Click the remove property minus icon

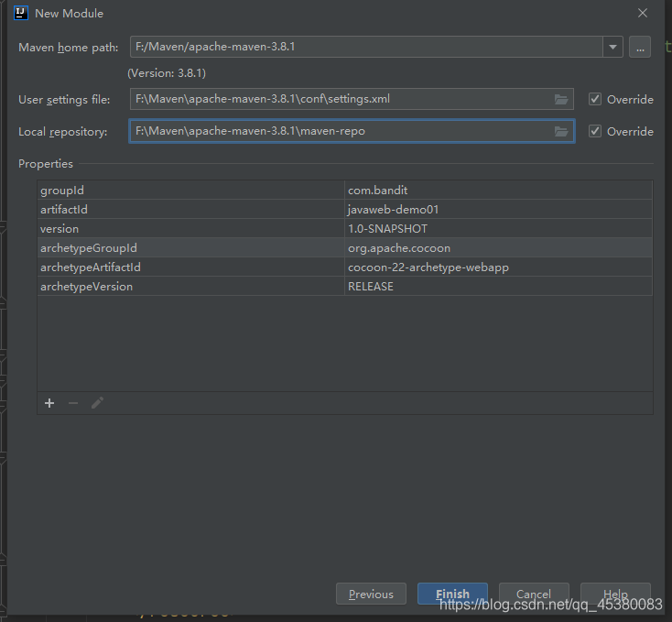pyautogui.click(x=73, y=403)
